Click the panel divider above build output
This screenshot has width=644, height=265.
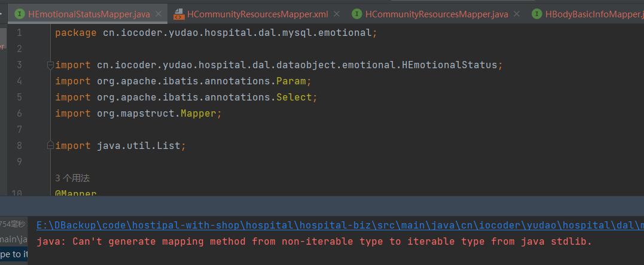coord(322,205)
